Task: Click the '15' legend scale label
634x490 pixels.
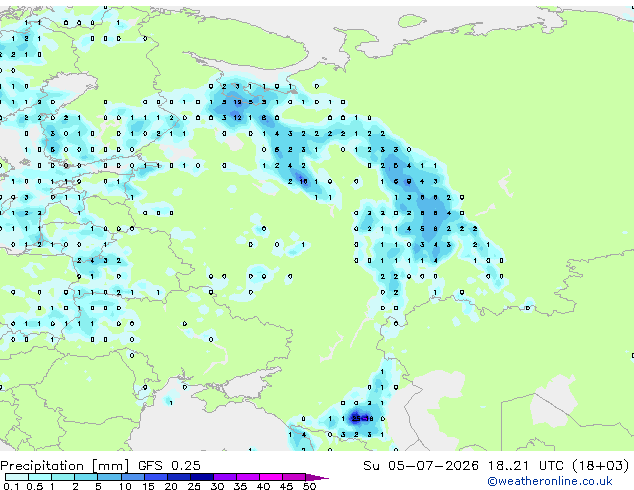Action: tap(148, 486)
